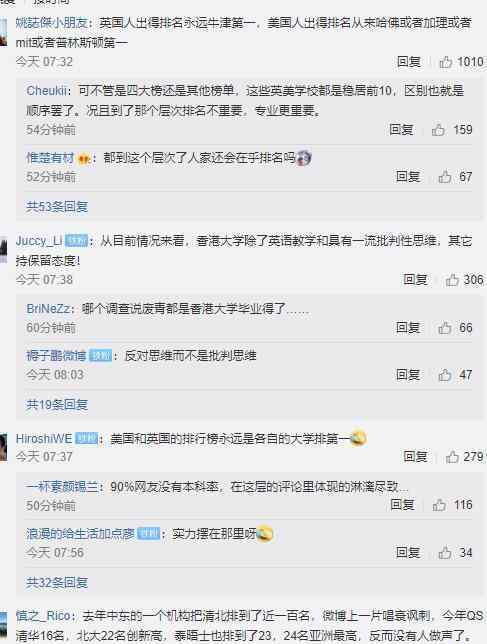Reply to BriNeZz's comment
The height and width of the screenshot is (644, 487).
point(408,328)
